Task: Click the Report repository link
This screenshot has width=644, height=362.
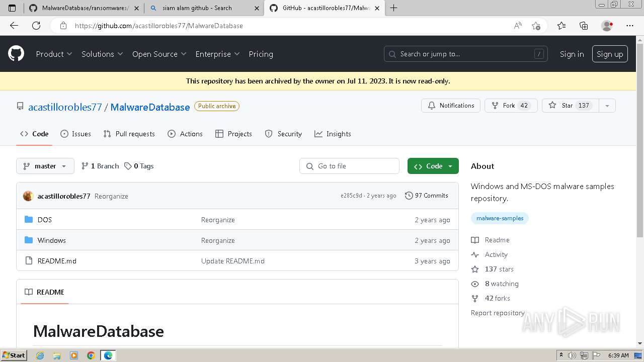Action: click(x=498, y=313)
